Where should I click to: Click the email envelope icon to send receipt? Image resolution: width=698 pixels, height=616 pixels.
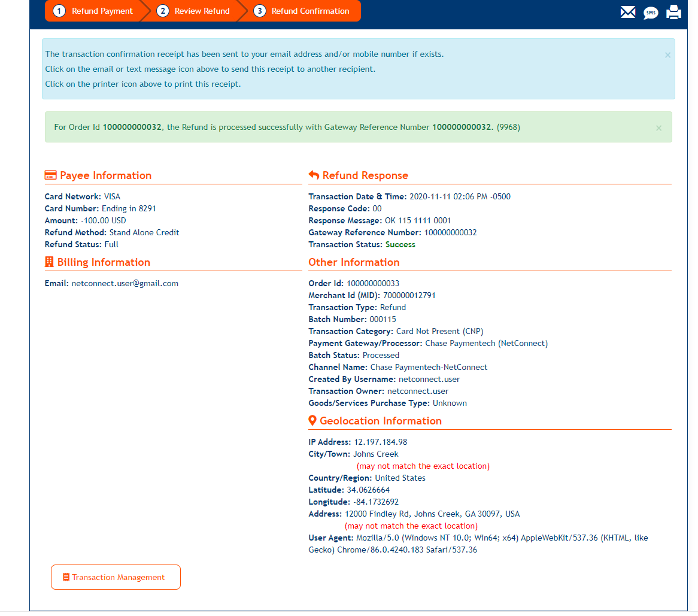pyautogui.click(x=627, y=12)
